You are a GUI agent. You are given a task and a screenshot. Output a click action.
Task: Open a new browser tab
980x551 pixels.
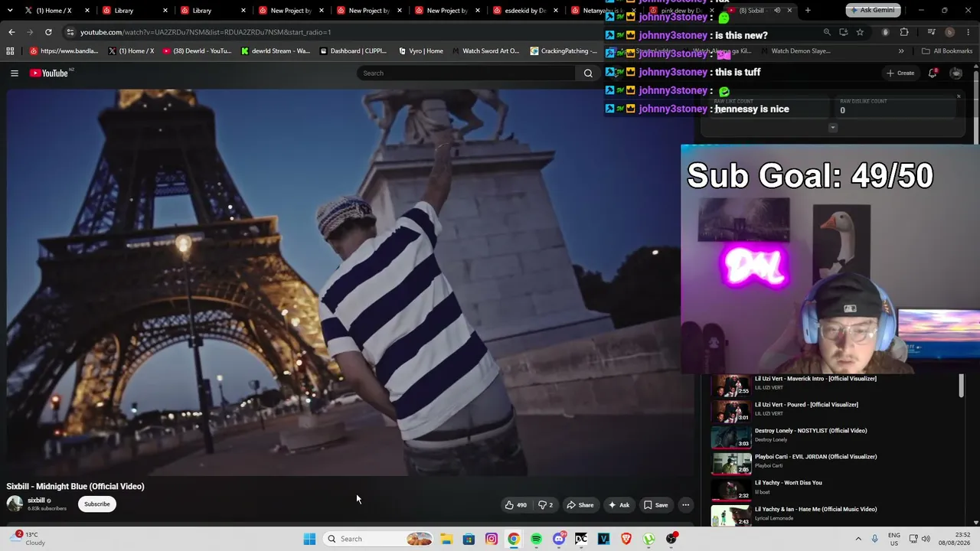(808, 11)
